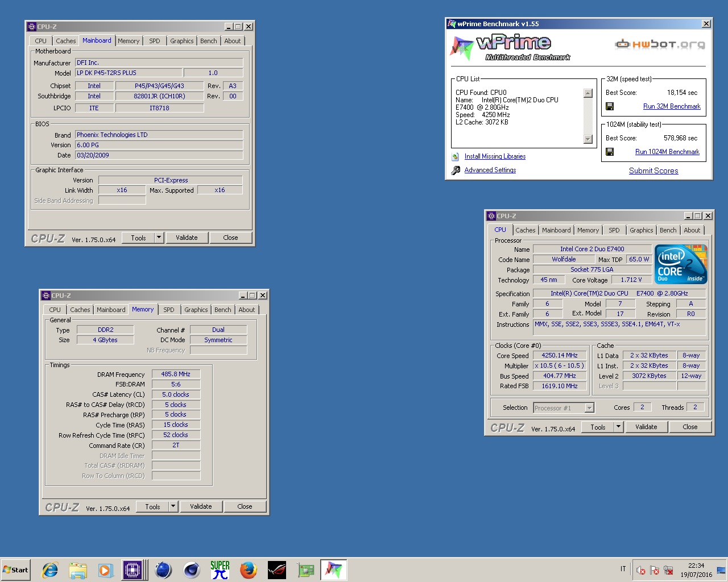728x582 pixels.
Task: Open Firefox from the taskbar
Action: click(x=249, y=569)
